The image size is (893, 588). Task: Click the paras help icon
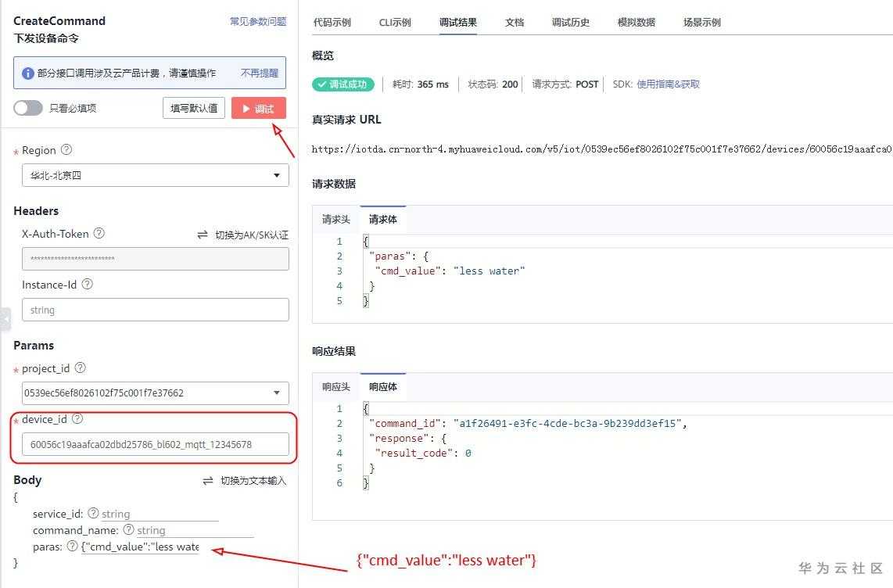pos(72,546)
